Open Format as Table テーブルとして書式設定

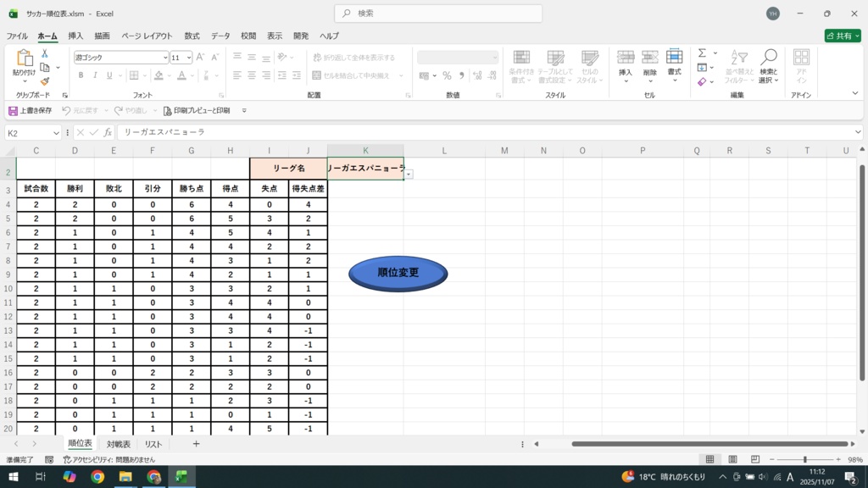(555, 66)
